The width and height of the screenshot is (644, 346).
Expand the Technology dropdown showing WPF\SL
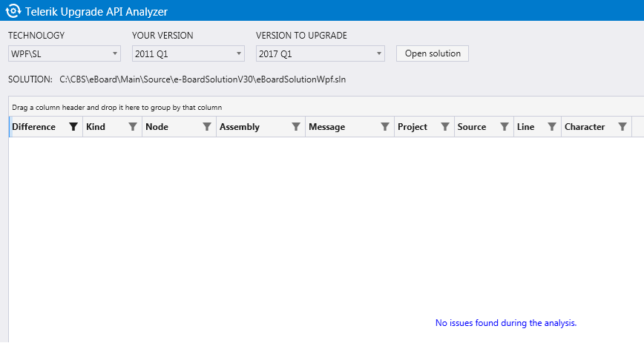pyautogui.click(x=64, y=53)
